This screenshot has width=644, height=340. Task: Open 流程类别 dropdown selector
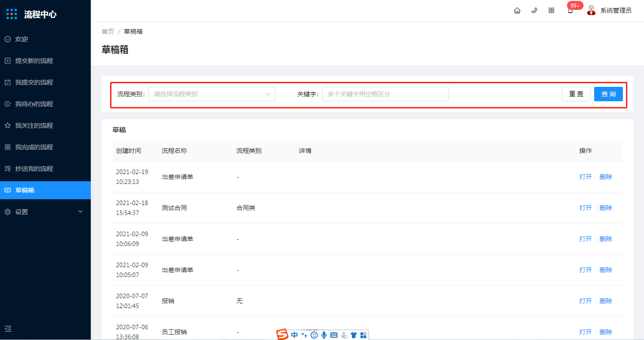(212, 94)
